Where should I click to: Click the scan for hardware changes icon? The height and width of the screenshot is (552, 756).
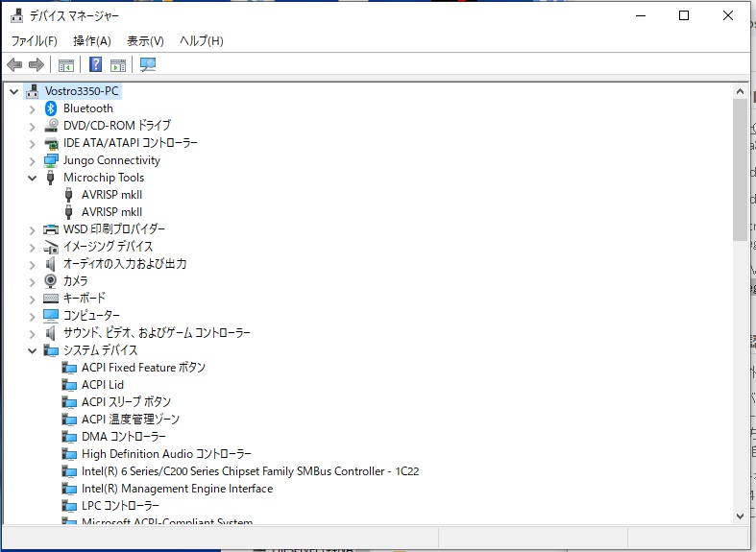(148, 64)
